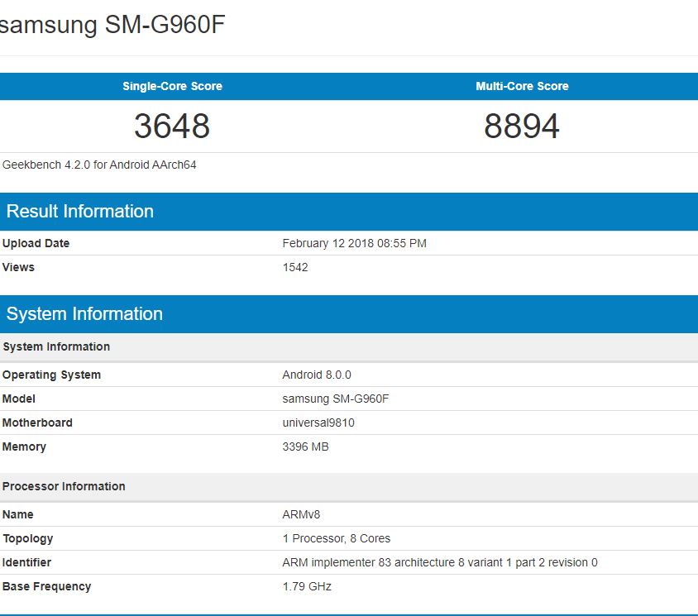Select the Multi-Core Score column header
Screen dimensions: 698x616
click(523, 86)
